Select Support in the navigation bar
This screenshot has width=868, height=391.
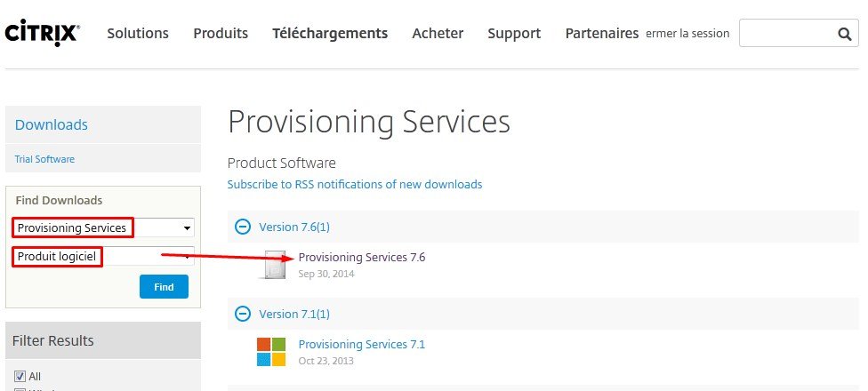[514, 34]
